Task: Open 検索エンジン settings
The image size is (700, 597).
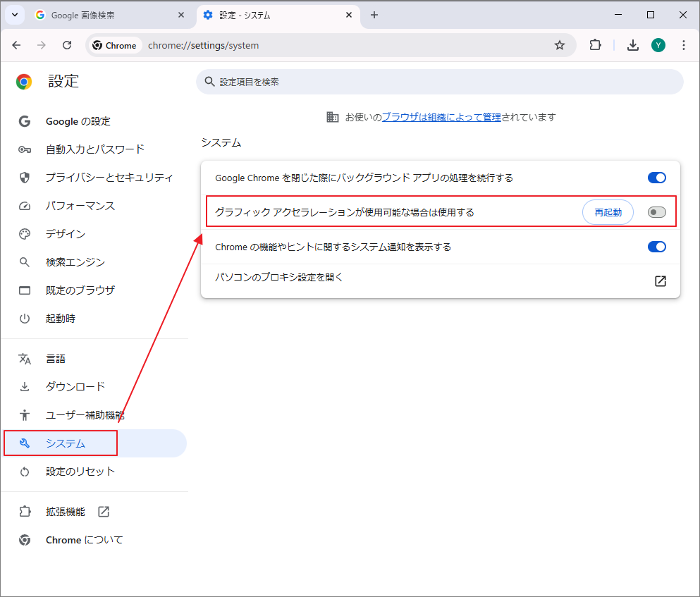Action: (94, 262)
